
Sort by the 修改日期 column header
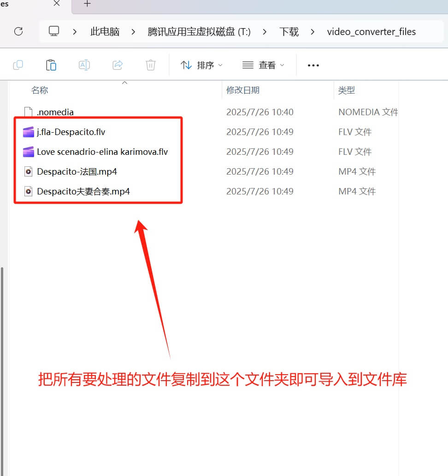click(x=243, y=90)
